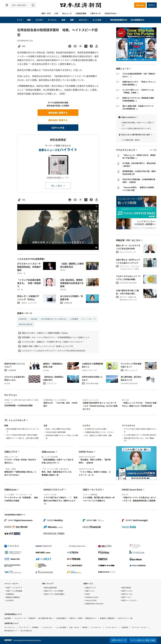Click 有料会員に登録する button
This screenshot has height=644, width=161.
[58, 112]
